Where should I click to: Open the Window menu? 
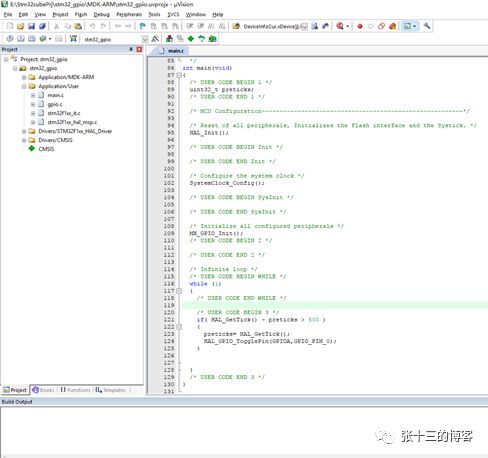tap(195, 15)
